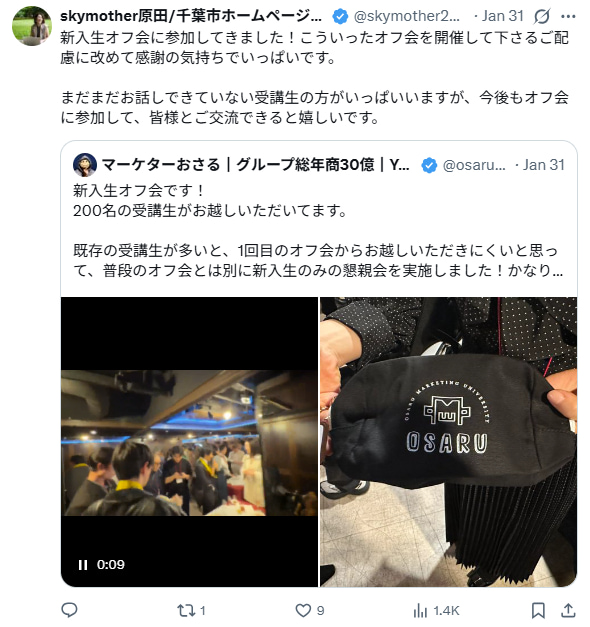The height and width of the screenshot is (627, 590).
Task: Open マーケターおさる quoted avatar
Action: pos(85,165)
